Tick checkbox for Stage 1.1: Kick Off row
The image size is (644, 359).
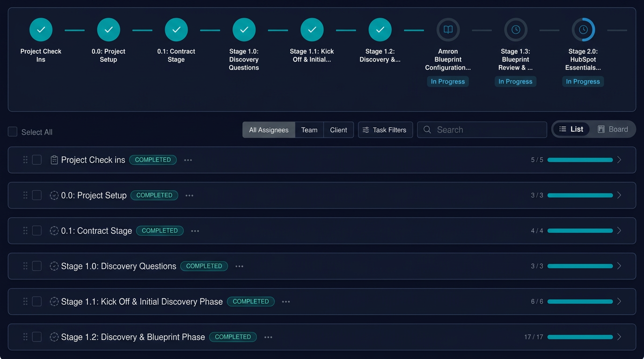[37, 302]
